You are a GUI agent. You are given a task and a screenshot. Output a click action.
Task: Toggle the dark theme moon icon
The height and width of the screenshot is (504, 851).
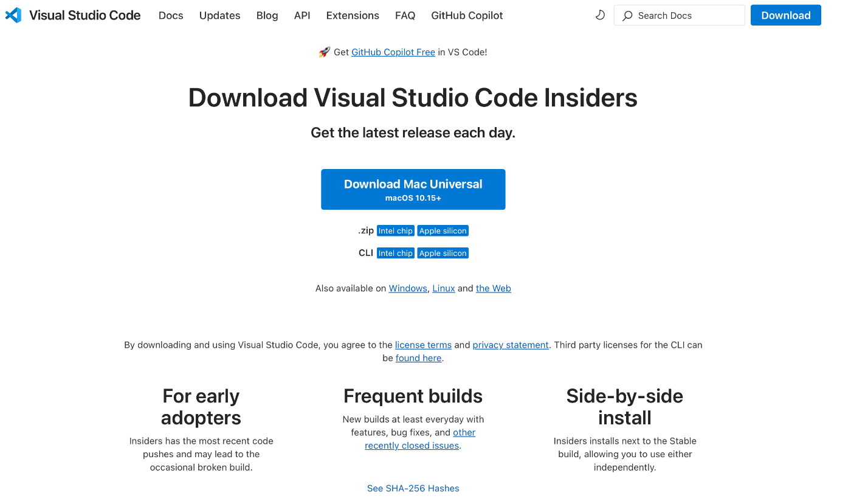click(x=600, y=15)
